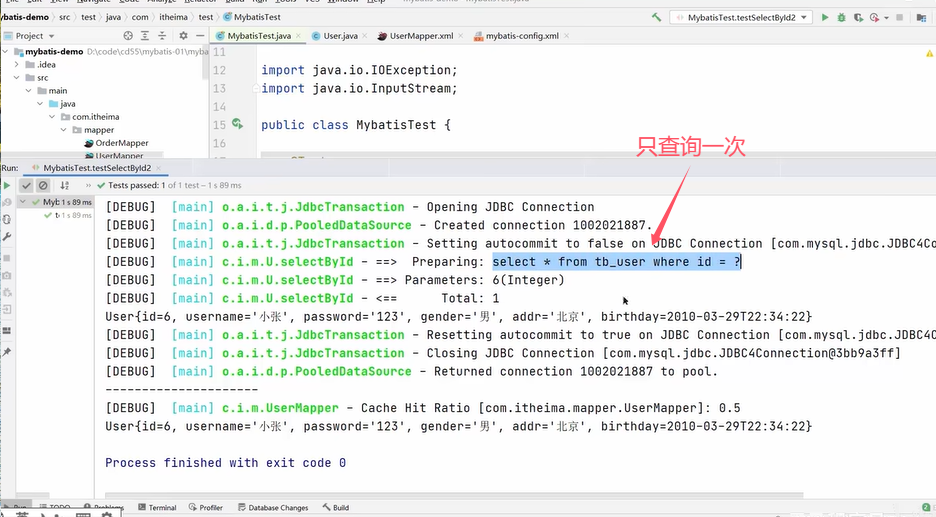Click Rerun Failed Tests icon in Run sidebar
This screenshot has width=936, height=517.
tap(7, 202)
